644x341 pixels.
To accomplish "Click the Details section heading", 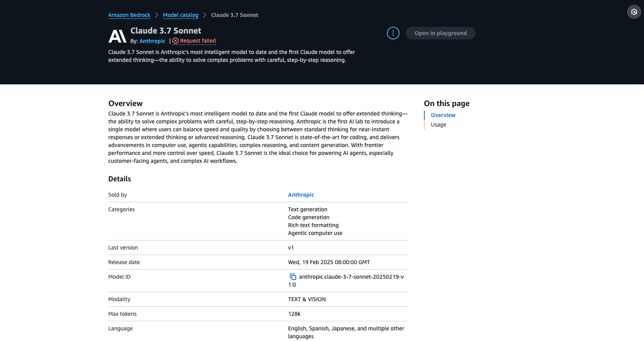I will 119,179.
